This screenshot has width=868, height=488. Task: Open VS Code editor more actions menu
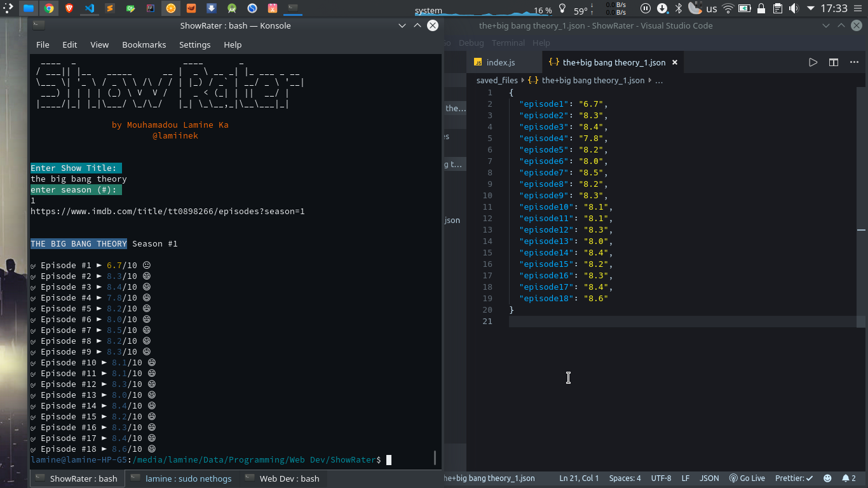pyautogui.click(x=853, y=62)
